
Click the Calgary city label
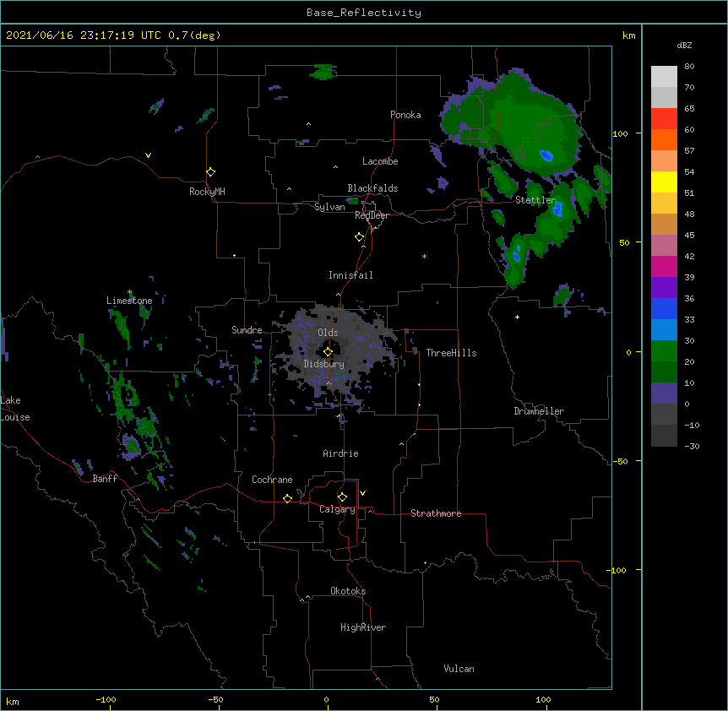click(338, 509)
